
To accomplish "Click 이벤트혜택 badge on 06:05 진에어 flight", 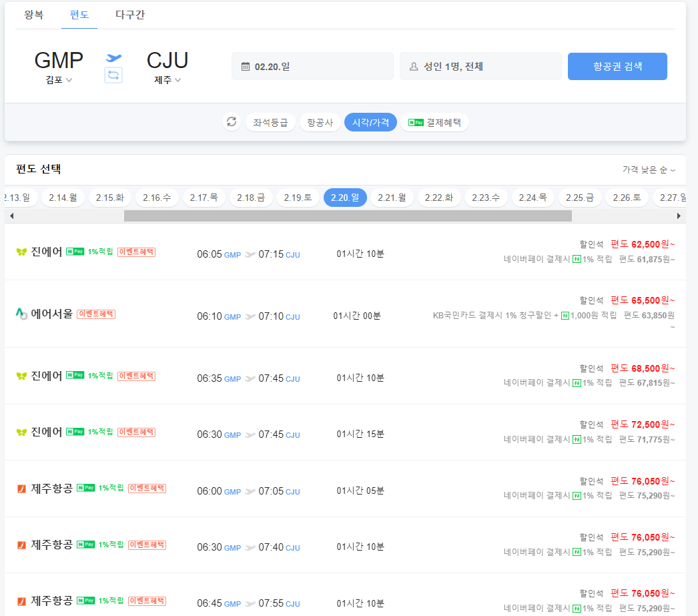I will point(136,252).
